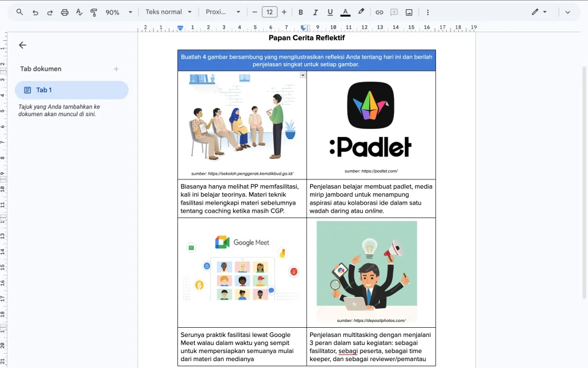Viewport: 588px width, 368px height.
Task: Select the Padlet logo image
Action: pyautogui.click(x=371, y=120)
